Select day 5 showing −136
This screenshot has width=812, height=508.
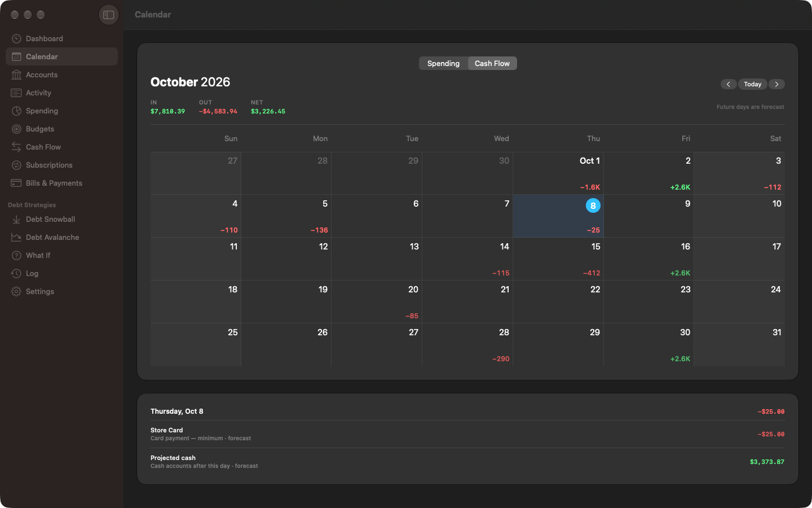(286, 216)
